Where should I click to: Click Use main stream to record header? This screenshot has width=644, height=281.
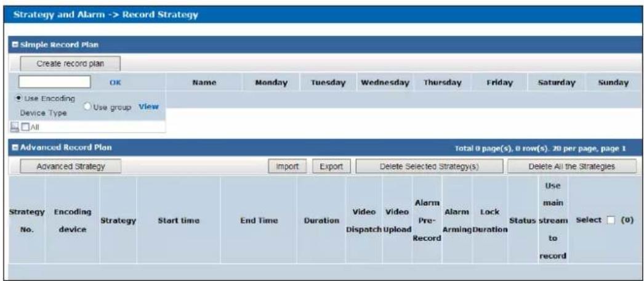click(x=553, y=221)
